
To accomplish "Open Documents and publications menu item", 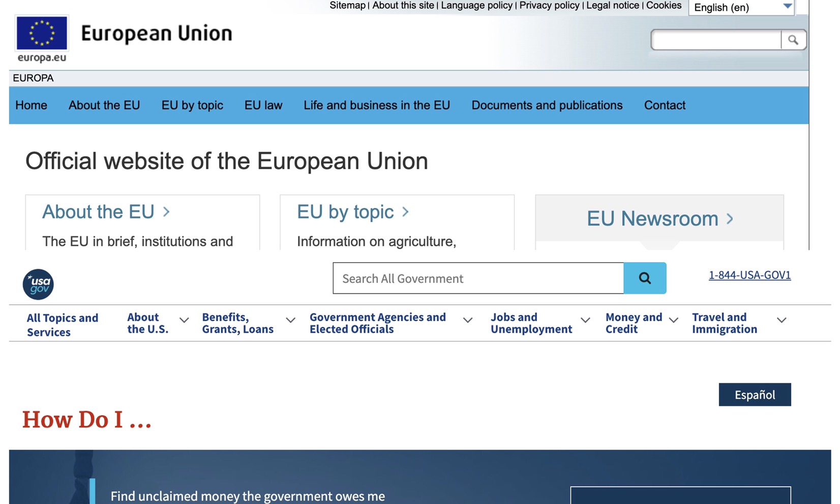I will point(547,105).
